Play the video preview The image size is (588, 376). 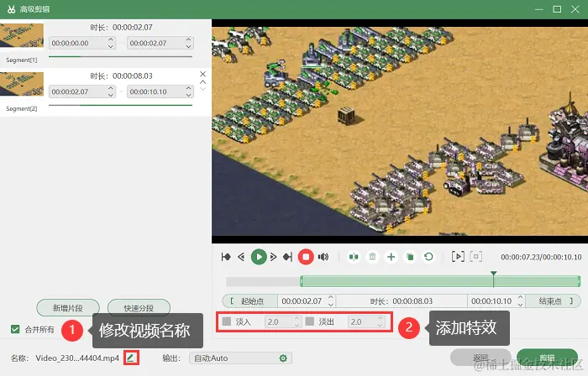pyautogui.click(x=259, y=257)
